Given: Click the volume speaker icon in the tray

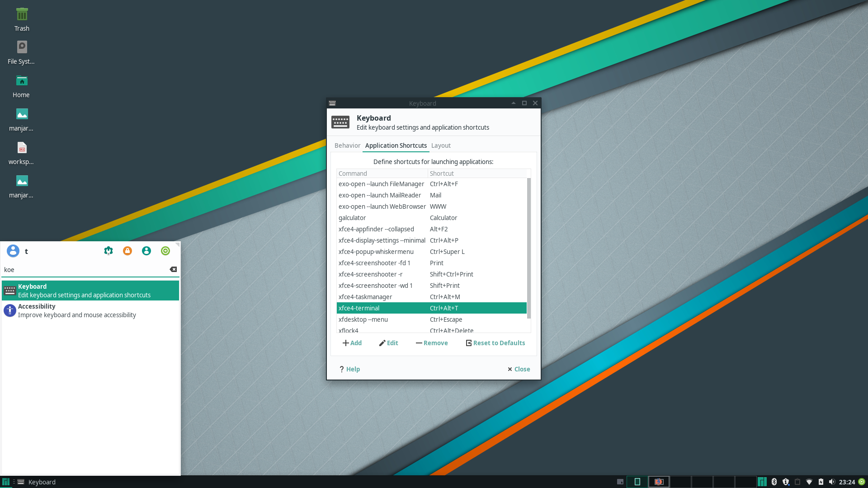Looking at the screenshot, I should (x=832, y=482).
